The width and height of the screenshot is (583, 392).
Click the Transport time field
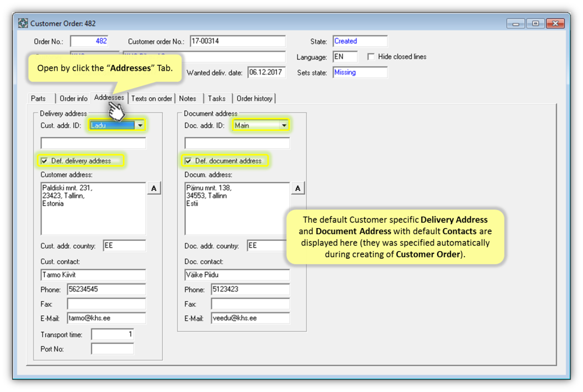click(112, 334)
